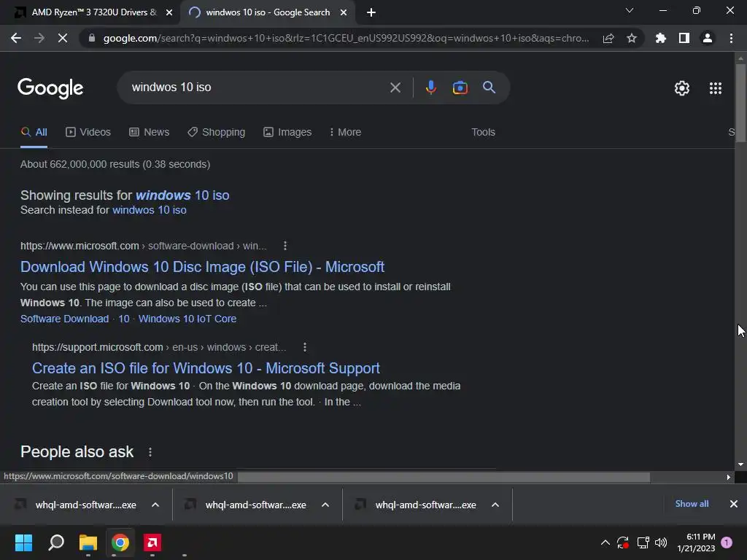Open Chrome's three-dot menu

(731, 38)
